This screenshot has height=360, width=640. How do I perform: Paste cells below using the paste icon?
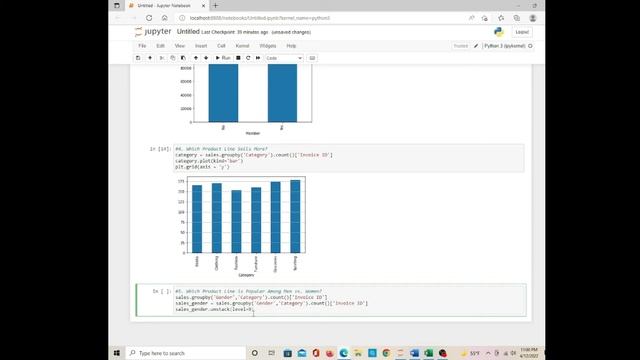(x=183, y=58)
